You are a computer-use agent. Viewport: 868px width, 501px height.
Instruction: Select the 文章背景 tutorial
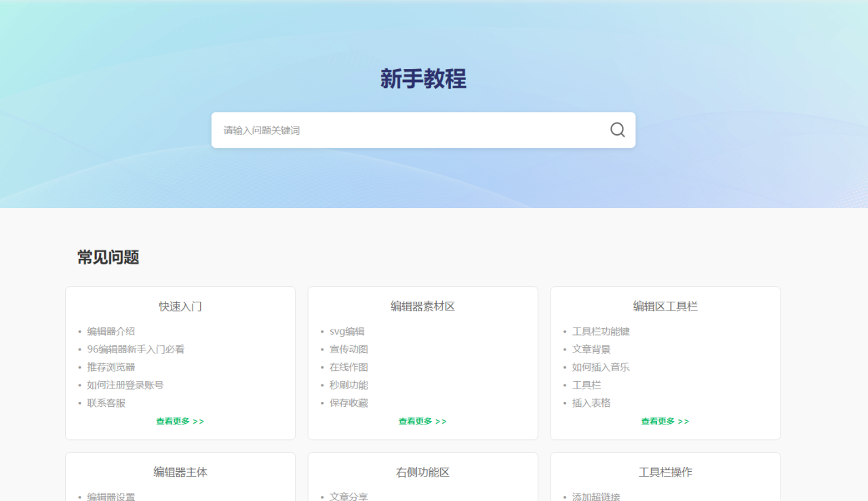click(x=591, y=349)
